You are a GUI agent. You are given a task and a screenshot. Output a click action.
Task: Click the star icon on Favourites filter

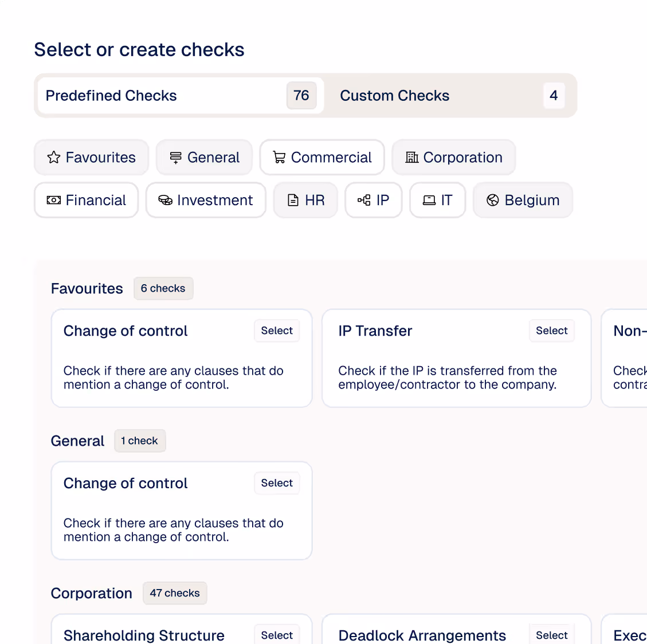[x=54, y=158]
